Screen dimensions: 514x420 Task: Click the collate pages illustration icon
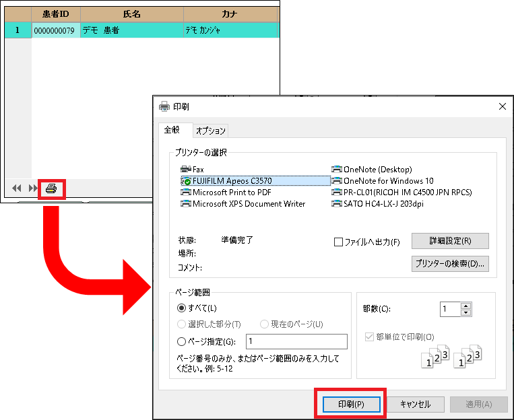tap(451, 357)
